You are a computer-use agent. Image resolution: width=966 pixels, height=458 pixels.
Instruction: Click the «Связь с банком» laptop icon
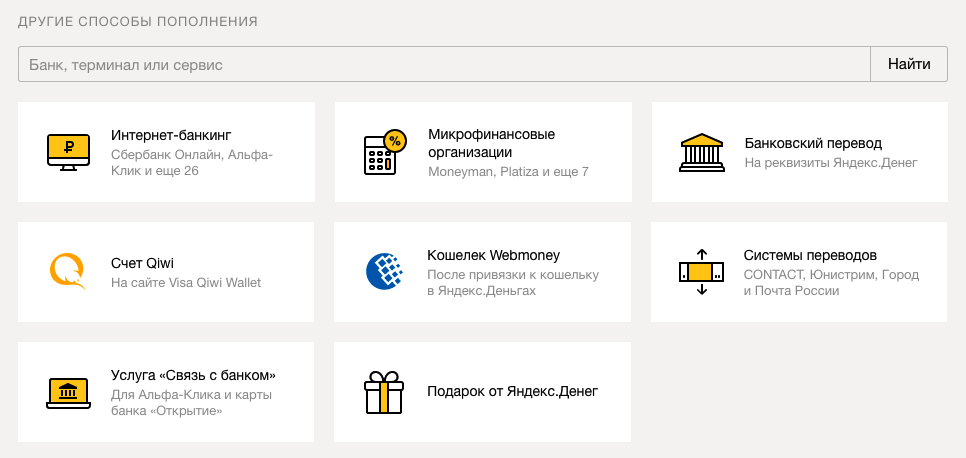68,391
